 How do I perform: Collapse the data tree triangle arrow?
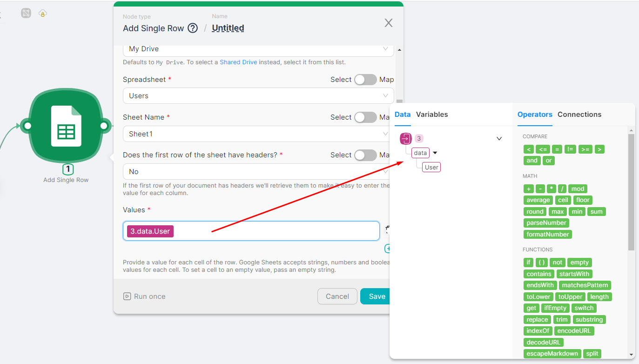[x=435, y=153]
